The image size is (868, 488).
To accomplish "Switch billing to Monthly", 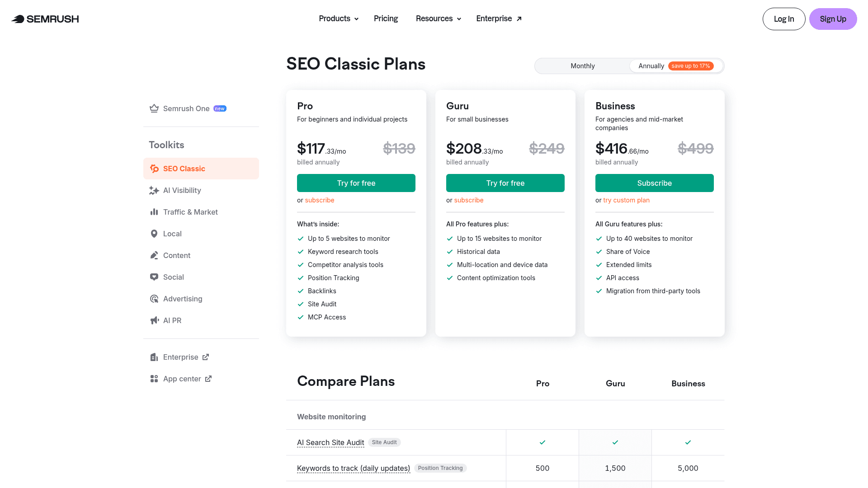I will coord(582,66).
